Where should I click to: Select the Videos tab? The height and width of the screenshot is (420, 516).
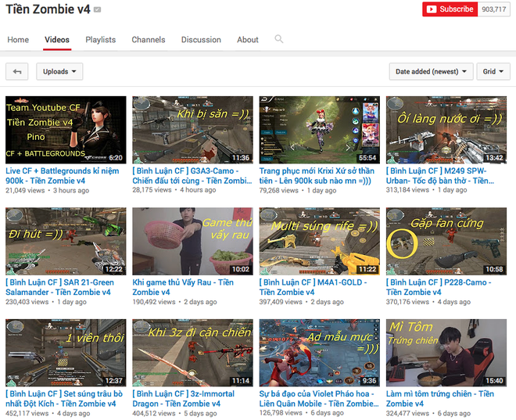click(57, 40)
